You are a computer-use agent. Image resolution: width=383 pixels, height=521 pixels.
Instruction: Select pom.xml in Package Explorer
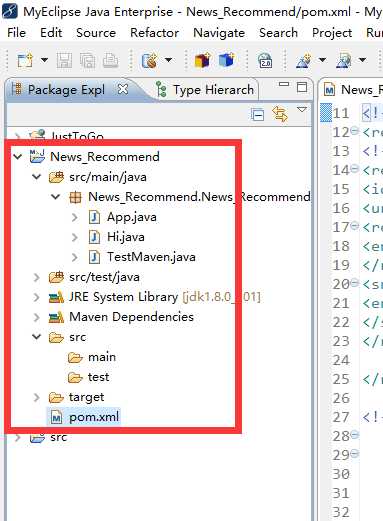tap(94, 417)
